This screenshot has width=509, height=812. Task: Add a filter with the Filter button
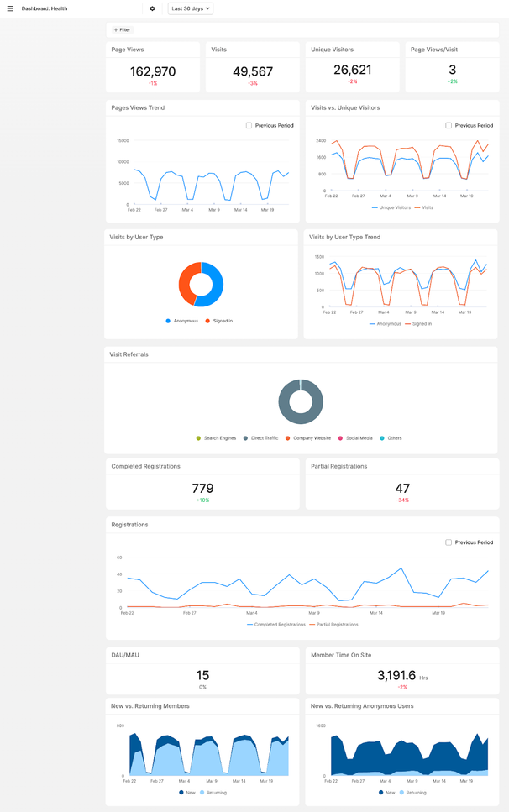(x=123, y=30)
